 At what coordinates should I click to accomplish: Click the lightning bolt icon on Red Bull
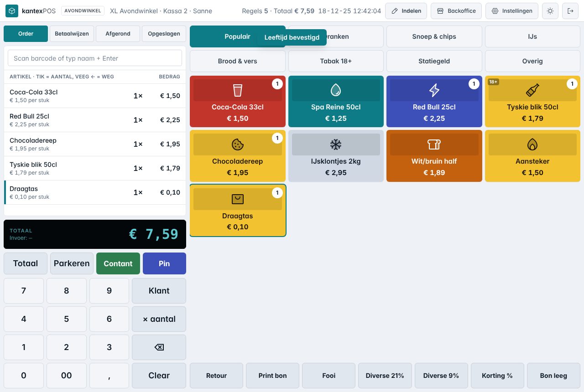[434, 90]
